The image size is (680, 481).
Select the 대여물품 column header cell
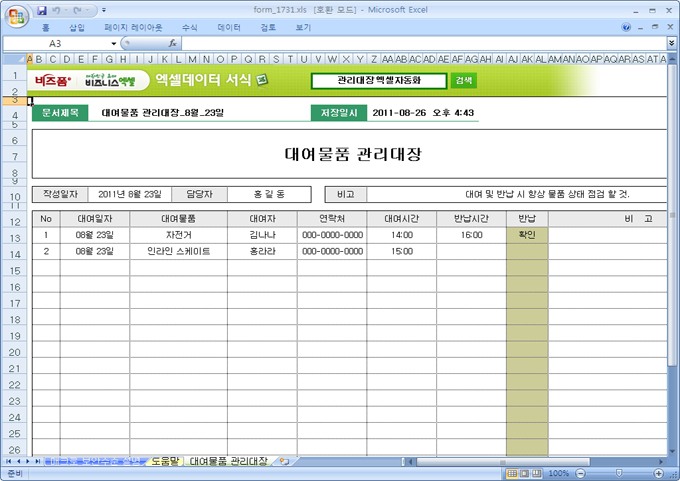point(178,219)
